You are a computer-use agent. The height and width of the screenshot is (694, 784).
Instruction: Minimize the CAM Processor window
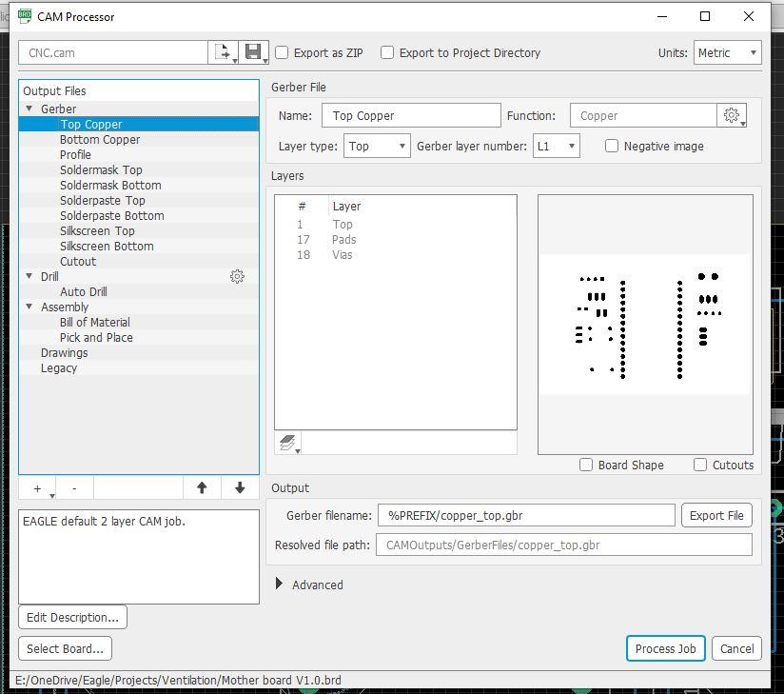pos(662,16)
